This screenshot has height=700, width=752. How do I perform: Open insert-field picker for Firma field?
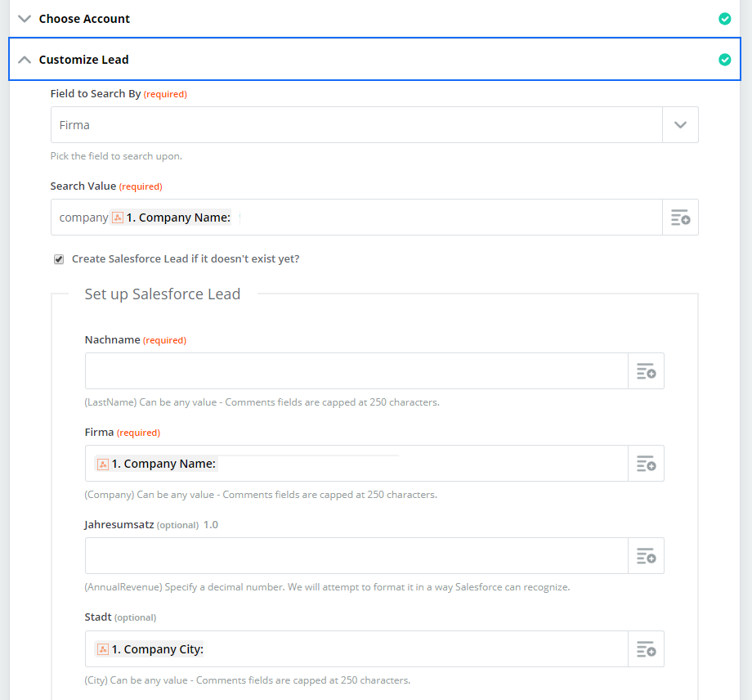click(x=646, y=464)
